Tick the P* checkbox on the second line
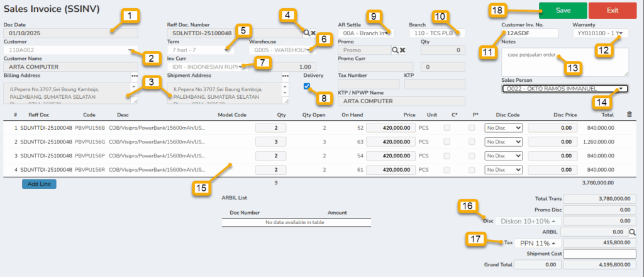Viewport: 644px width, 277px height. coord(472,142)
